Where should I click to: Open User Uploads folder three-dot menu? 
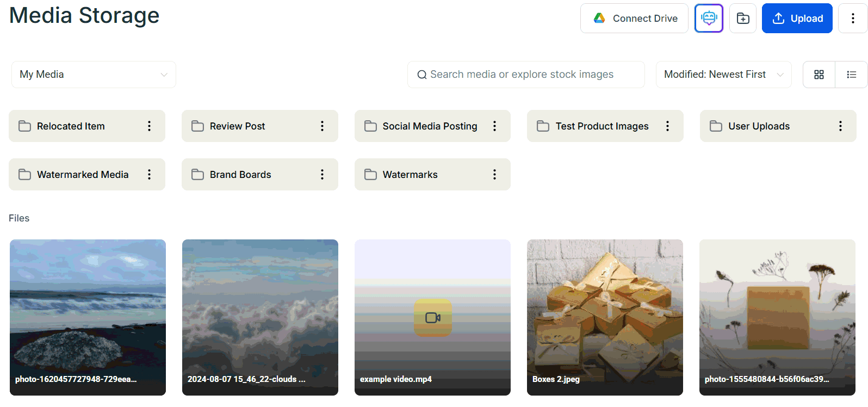coord(840,126)
